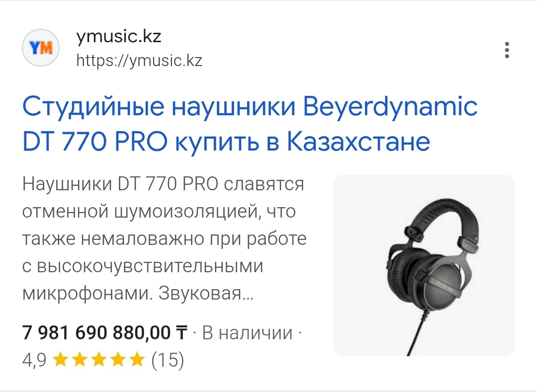The height and width of the screenshot is (392, 537).
Task: Click the first gold rating star
Action: [x=61, y=360]
